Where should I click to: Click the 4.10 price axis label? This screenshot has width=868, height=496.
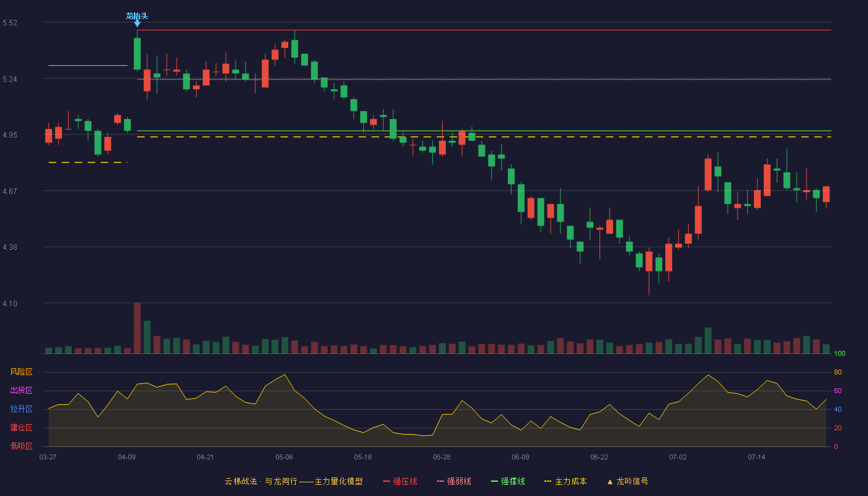(10, 303)
